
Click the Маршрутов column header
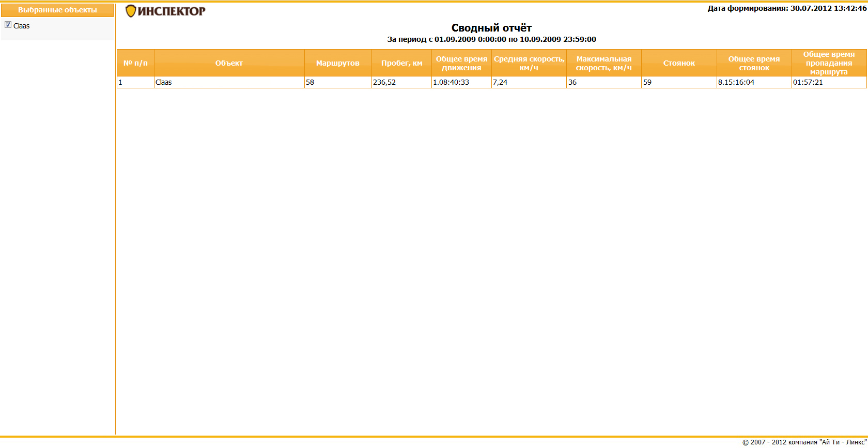[338, 63]
